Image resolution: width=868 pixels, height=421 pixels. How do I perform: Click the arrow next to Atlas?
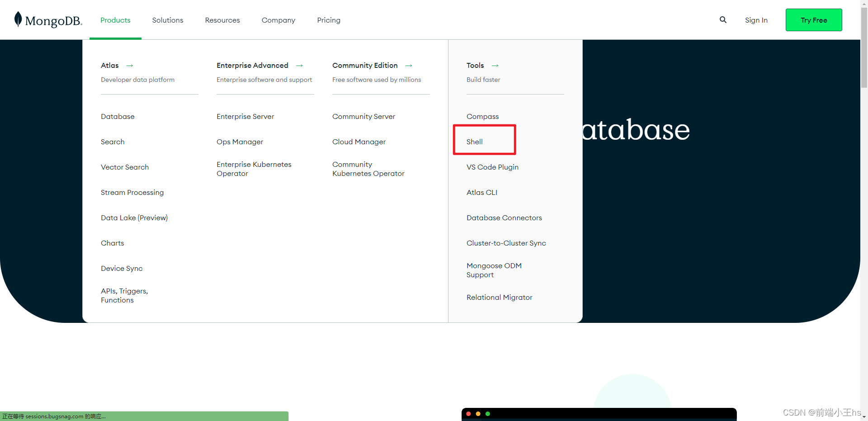point(130,66)
